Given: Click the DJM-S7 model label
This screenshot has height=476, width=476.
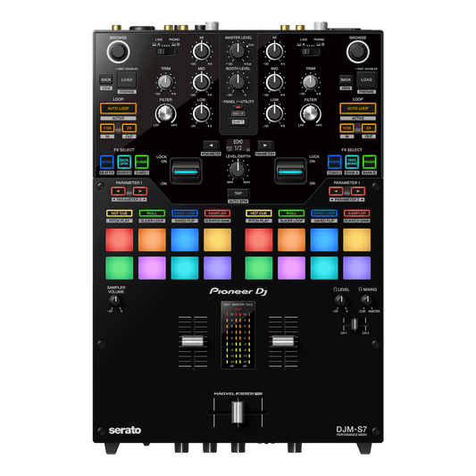Looking at the screenshot, I should tap(352, 430).
